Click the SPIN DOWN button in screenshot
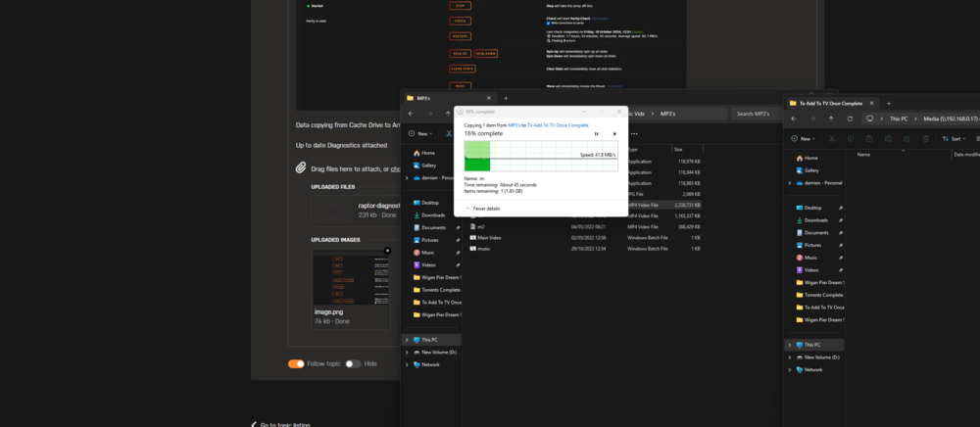The width and height of the screenshot is (980, 427). click(486, 54)
